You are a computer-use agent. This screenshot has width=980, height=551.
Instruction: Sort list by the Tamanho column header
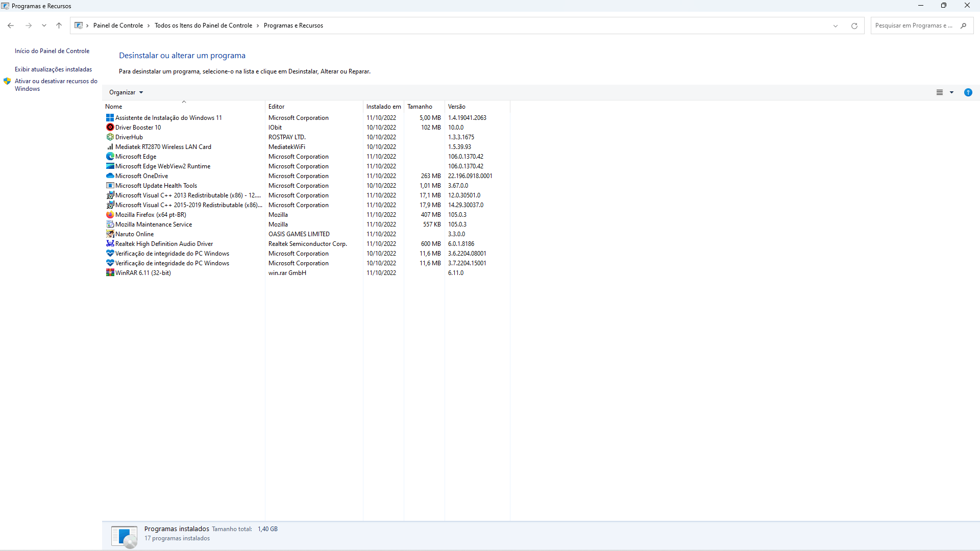click(x=425, y=107)
